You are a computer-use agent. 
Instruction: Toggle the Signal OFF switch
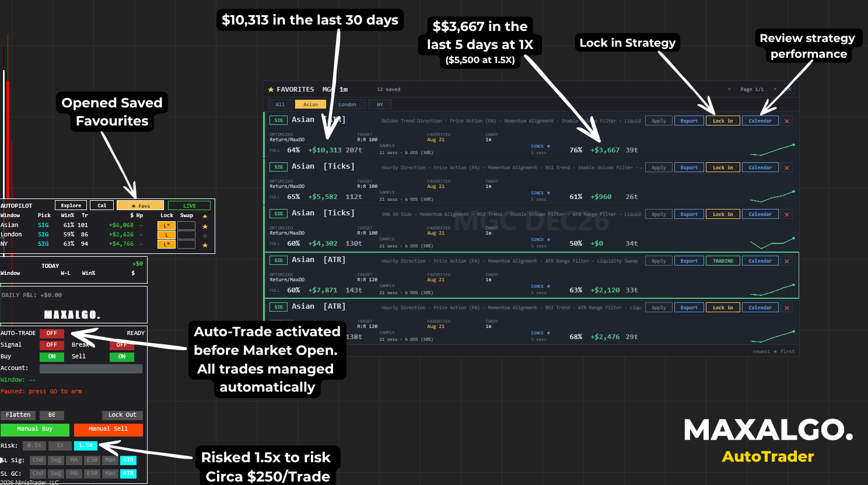coord(52,345)
